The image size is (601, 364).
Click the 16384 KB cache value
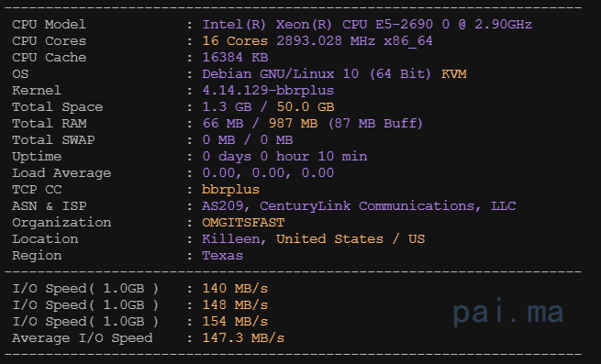pyautogui.click(x=235, y=58)
